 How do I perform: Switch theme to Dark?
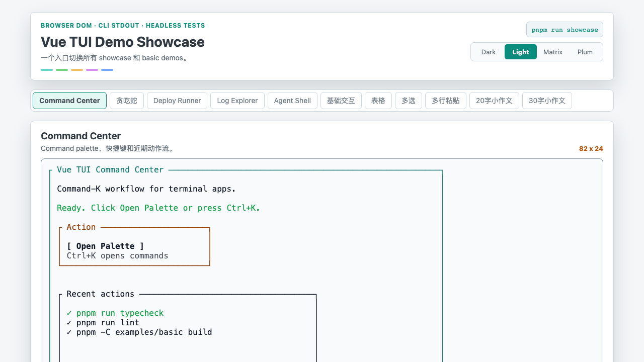[489, 52]
